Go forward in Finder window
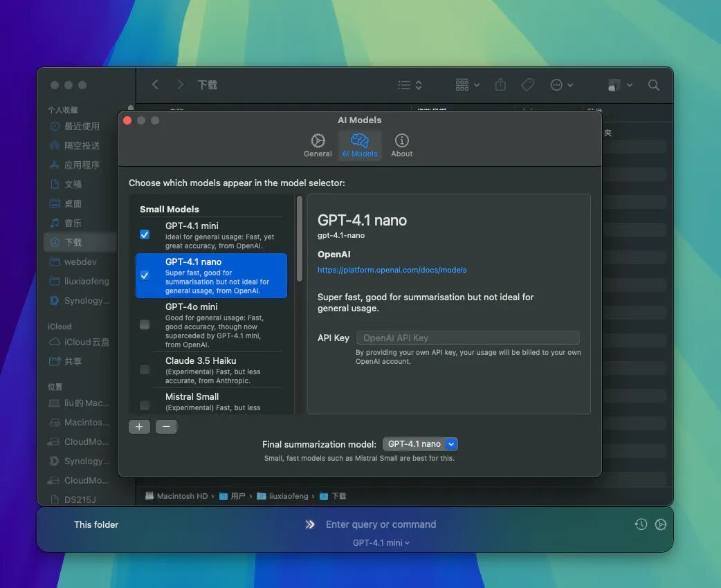This screenshot has width=721, height=588. (180, 84)
